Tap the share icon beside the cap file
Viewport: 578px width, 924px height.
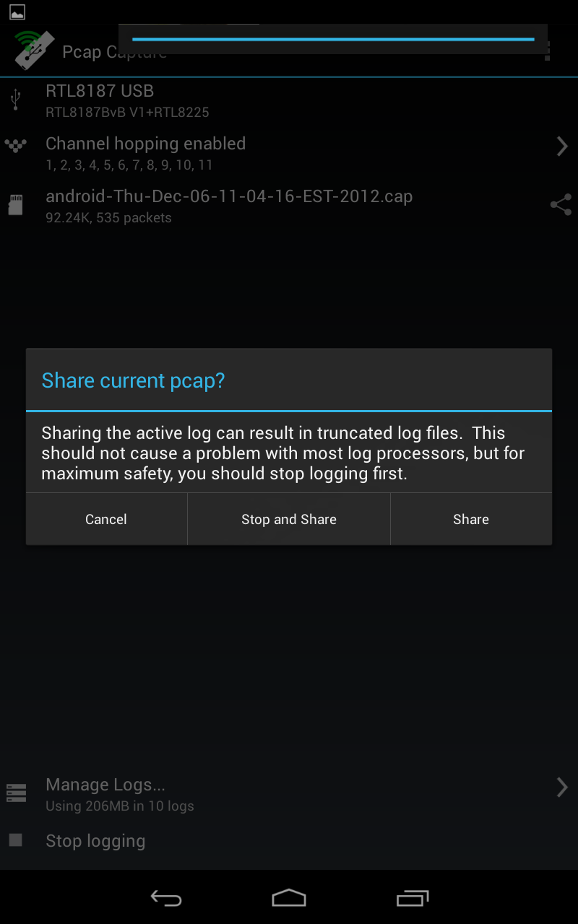(561, 204)
